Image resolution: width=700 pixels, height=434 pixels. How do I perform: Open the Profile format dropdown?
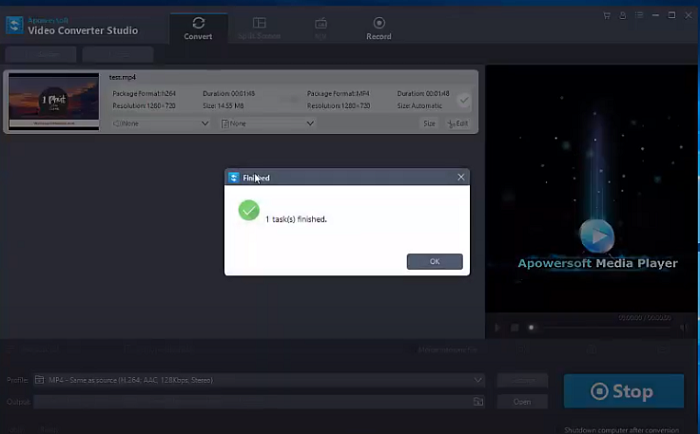pyautogui.click(x=258, y=380)
